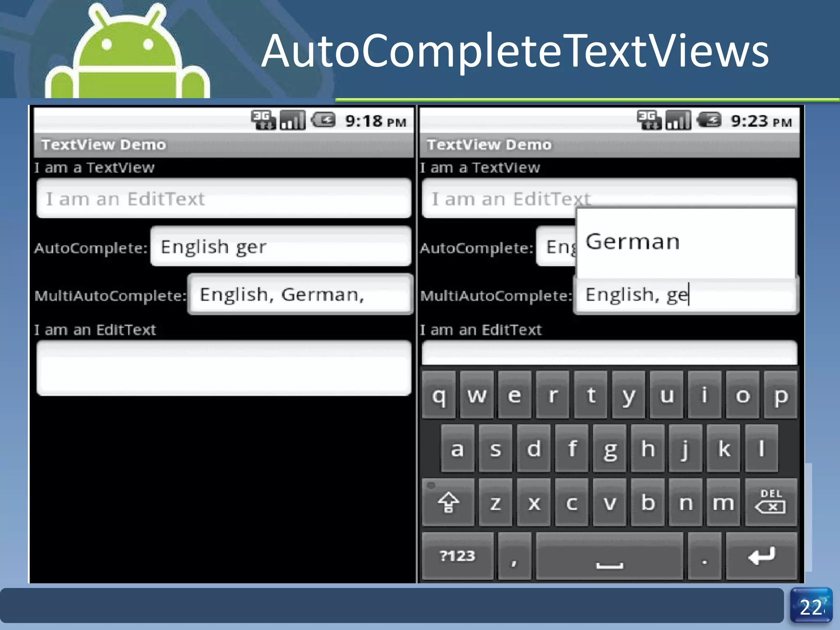840x630 pixels.
Task: Tap the 'w' key on keyboard
Action: point(477,395)
